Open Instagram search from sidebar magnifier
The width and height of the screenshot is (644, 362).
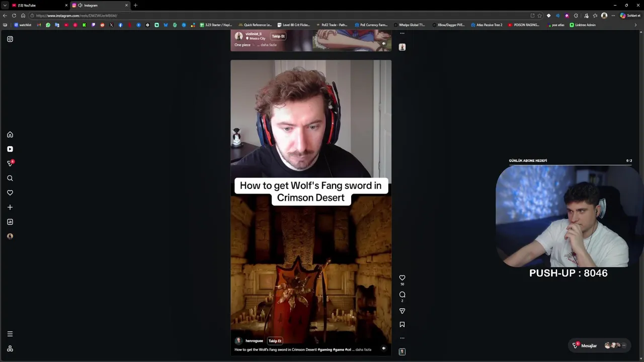10,178
